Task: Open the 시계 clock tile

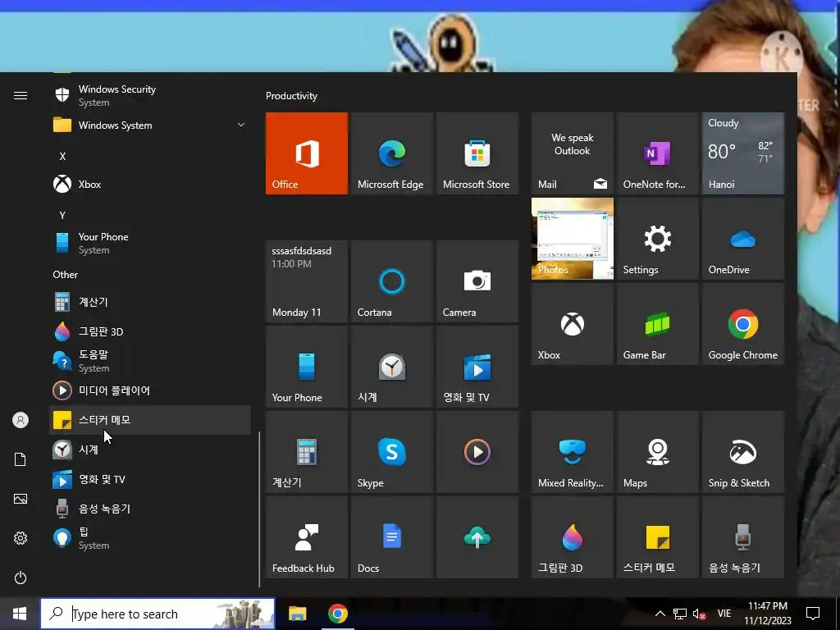Action: [391, 367]
